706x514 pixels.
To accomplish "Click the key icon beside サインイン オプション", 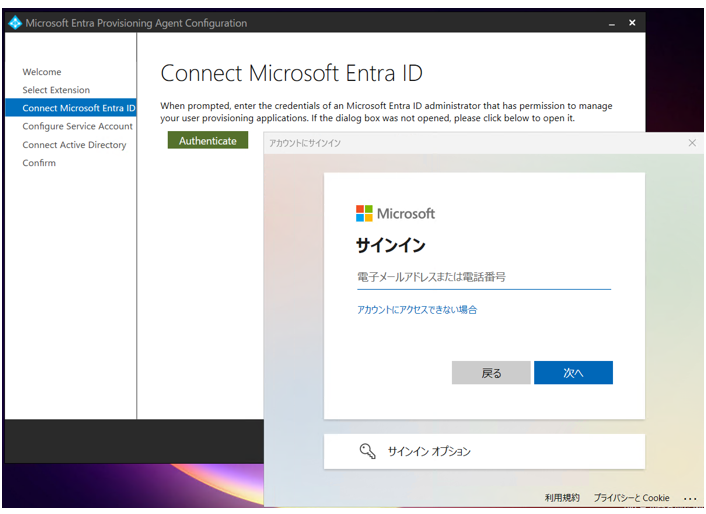I will tap(367, 451).
